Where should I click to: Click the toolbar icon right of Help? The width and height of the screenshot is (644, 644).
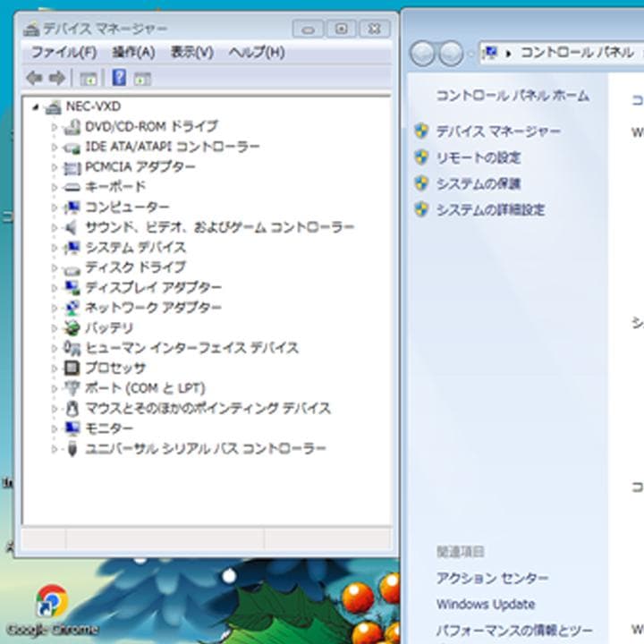coord(142,79)
